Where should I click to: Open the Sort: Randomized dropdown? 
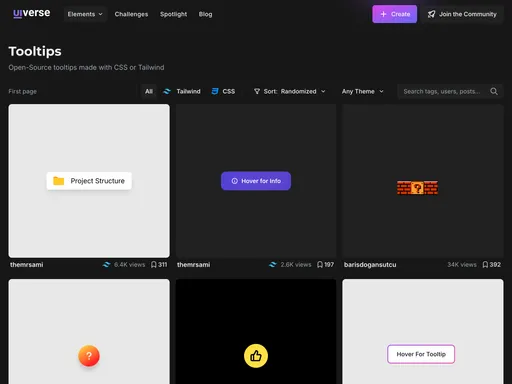[289, 91]
